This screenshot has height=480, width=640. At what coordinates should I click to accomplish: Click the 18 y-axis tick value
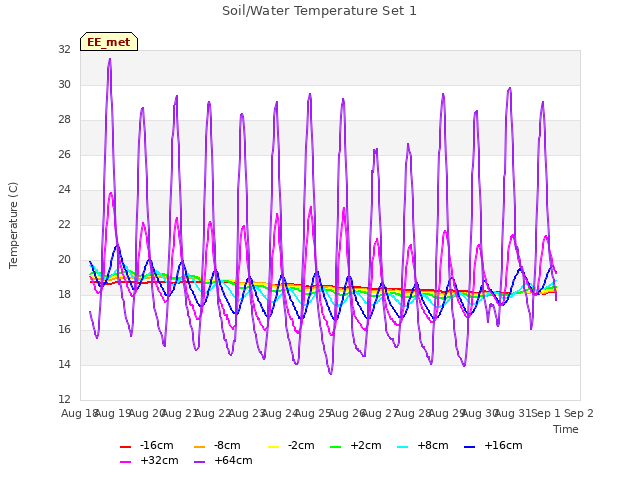click(x=64, y=294)
